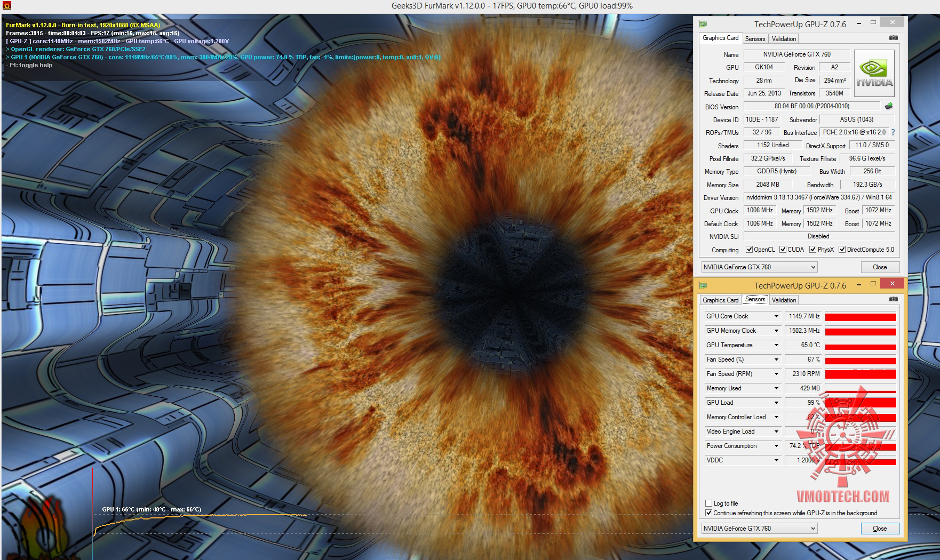This screenshot has width=940, height=560.
Task: Toggle the OpenCL checkbox
Action: point(749,249)
